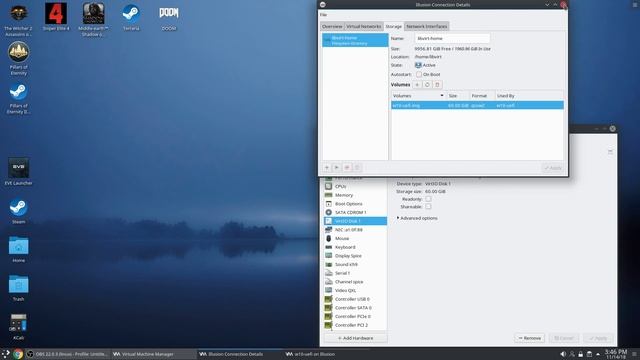Select Sound ich9 in hardware list
This screenshot has height=360, width=640.
point(355,264)
